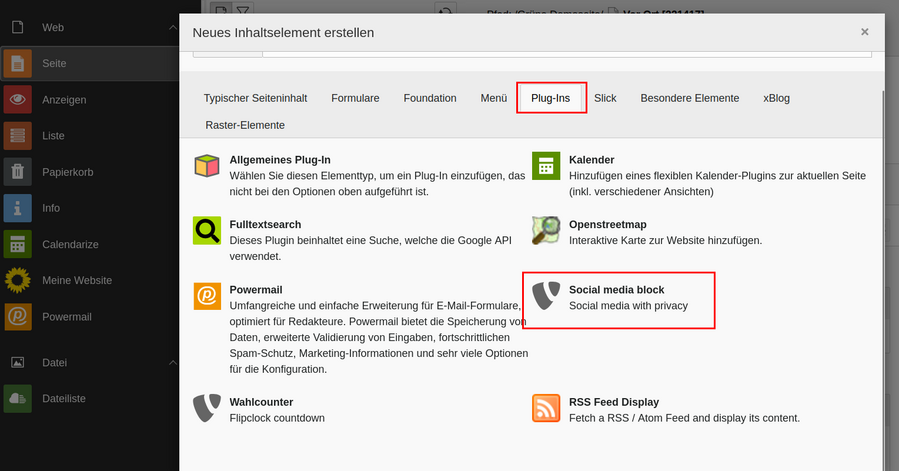Click the Openstreetmap title link
This screenshot has width=899, height=471.
607,225
